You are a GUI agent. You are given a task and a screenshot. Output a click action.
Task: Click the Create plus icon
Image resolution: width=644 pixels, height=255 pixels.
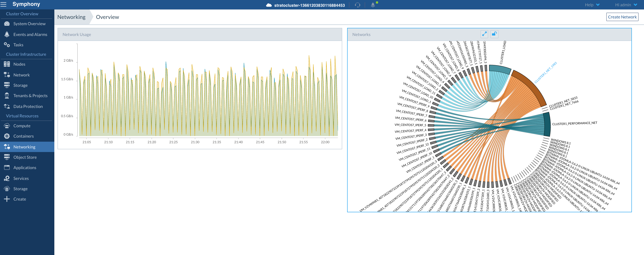7,199
